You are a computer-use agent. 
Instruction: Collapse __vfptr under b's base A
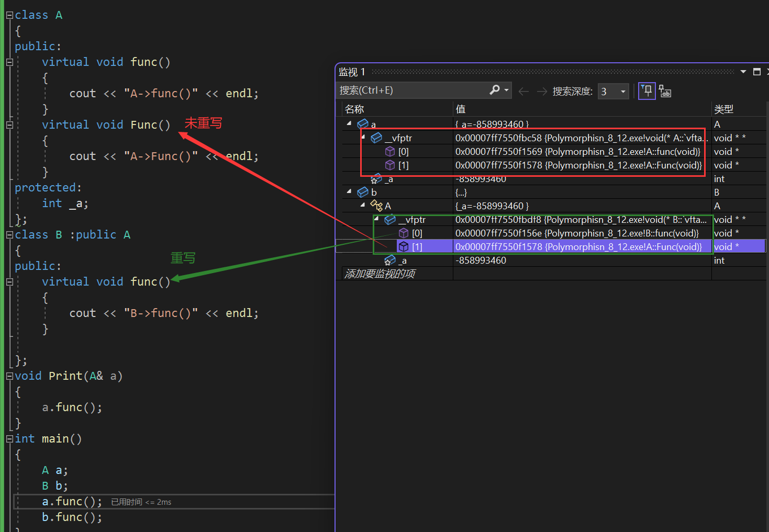(376, 219)
